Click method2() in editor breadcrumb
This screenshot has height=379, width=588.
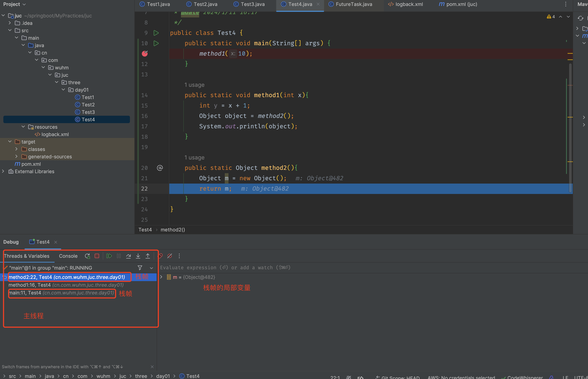[173, 230]
